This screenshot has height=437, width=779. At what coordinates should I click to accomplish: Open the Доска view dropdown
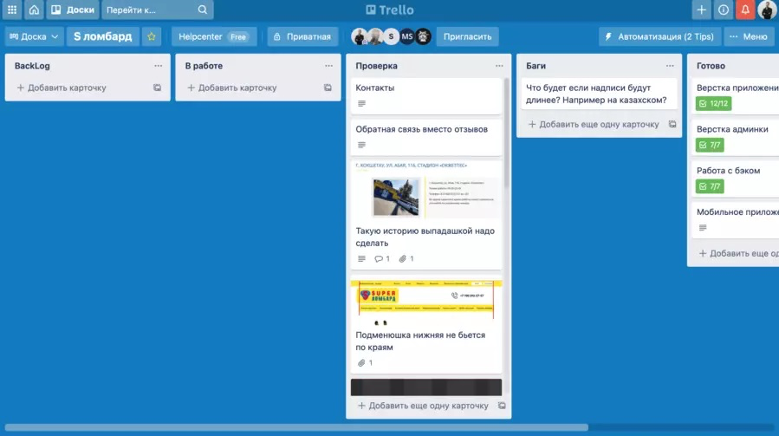click(34, 37)
